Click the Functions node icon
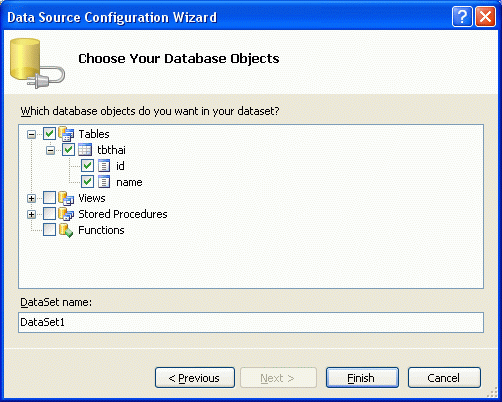502x402 pixels. click(66, 230)
